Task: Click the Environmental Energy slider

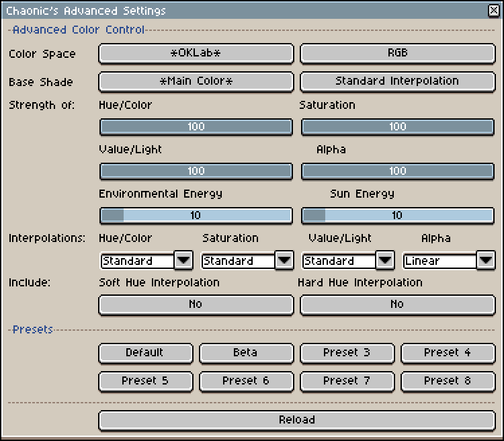Action: click(x=196, y=216)
